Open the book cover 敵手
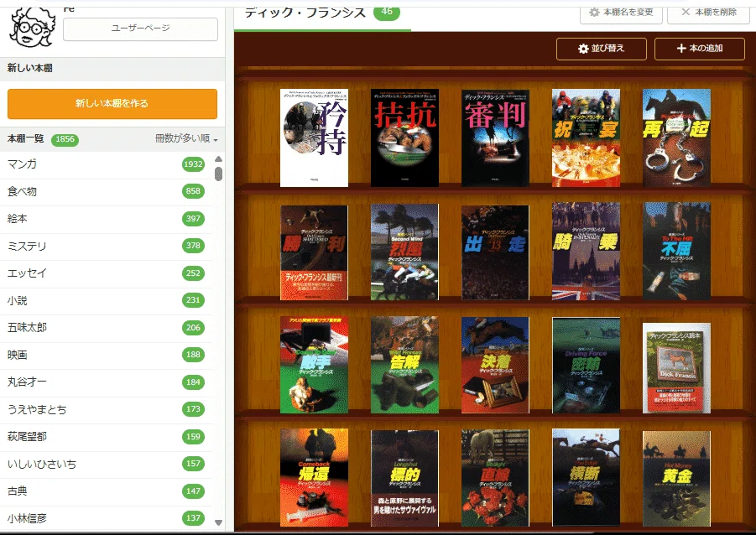 (x=314, y=365)
